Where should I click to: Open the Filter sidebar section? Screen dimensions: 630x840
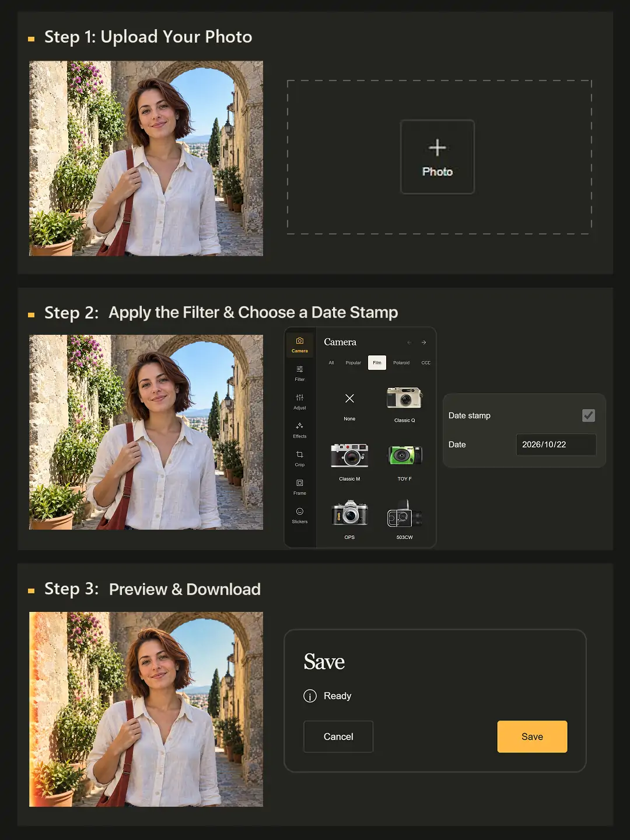tap(300, 373)
